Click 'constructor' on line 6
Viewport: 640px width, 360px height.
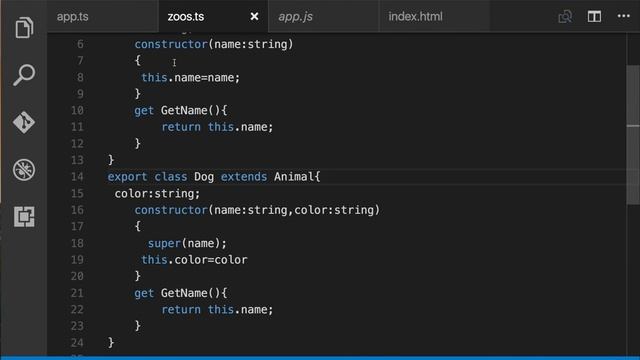(171, 44)
